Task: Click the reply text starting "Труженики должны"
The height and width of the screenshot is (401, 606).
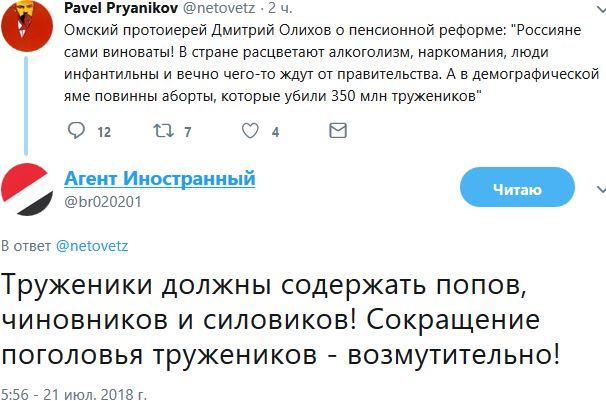Action: [x=290, y=319]
